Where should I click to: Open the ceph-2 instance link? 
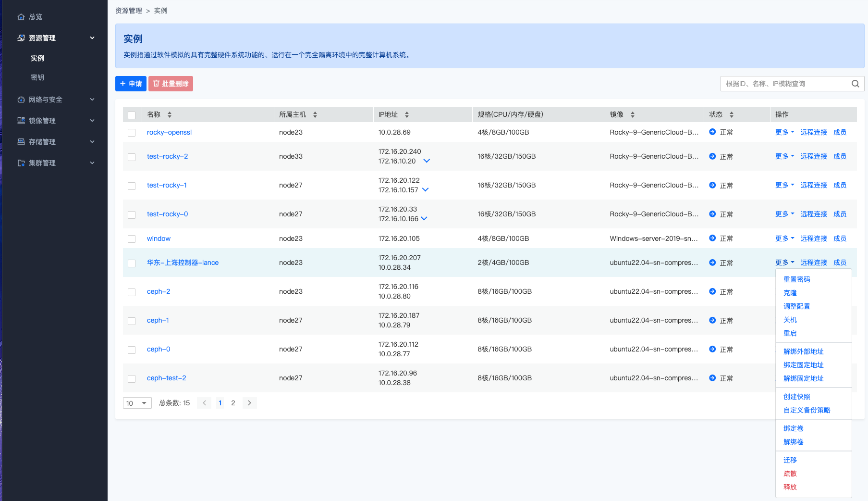click(159, 291)
